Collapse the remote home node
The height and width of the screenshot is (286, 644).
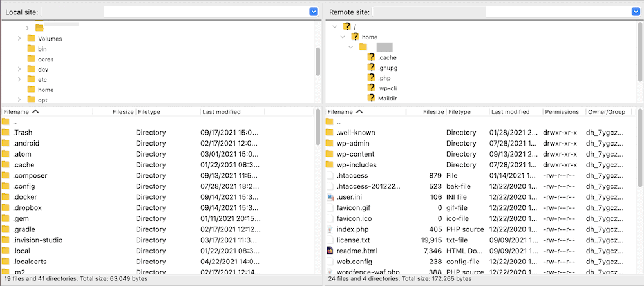(x=343, y=37)
